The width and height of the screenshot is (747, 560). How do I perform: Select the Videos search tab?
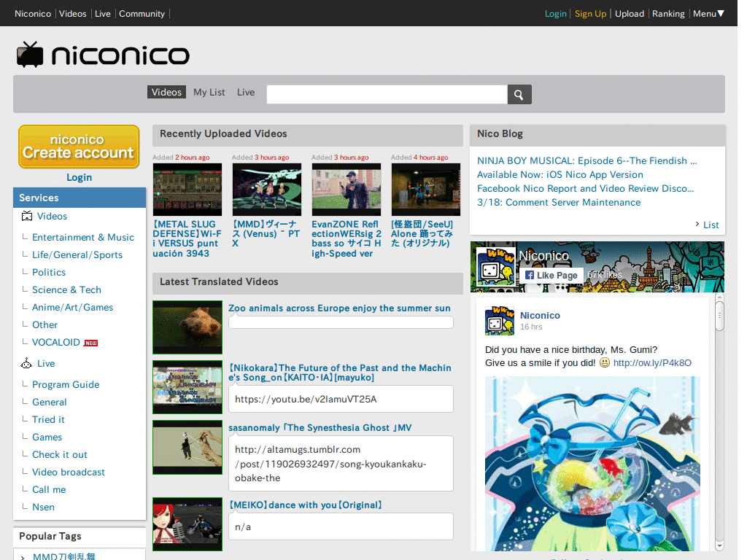tap(166, 93)
